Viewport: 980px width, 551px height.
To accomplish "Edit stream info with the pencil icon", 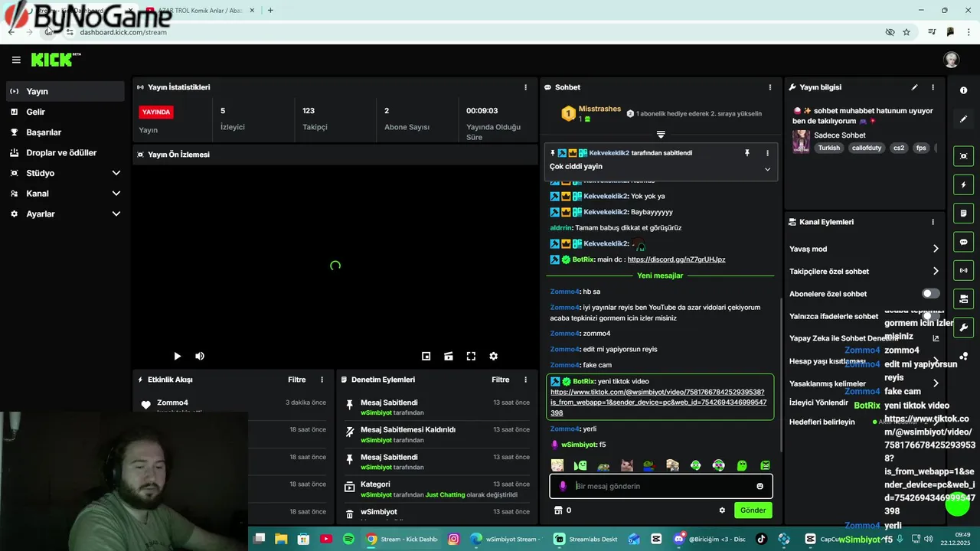I will click(914, 87).
